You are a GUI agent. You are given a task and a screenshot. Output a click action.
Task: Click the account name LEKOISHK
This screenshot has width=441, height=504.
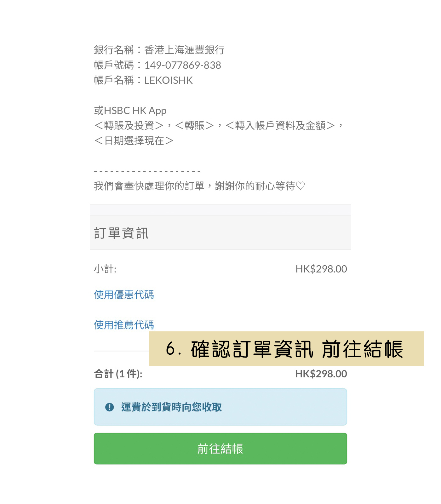(169, 80)
